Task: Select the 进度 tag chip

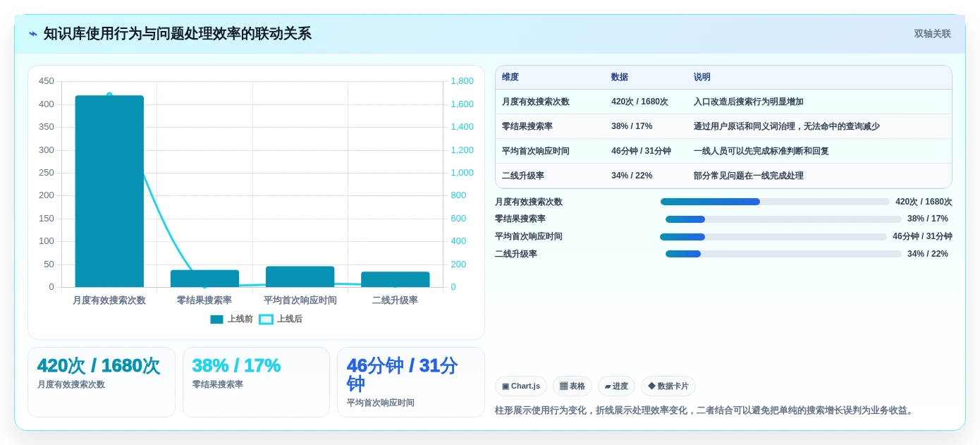Action: tap(616, 386)
